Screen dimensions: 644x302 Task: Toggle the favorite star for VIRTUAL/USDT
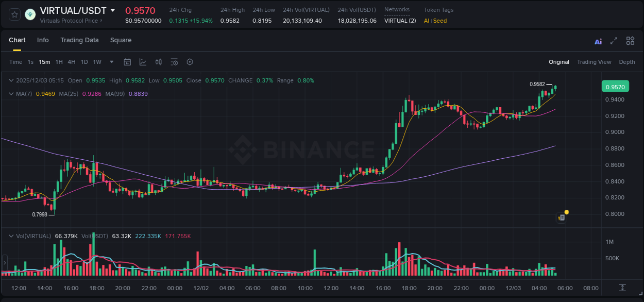click(14, 14)
